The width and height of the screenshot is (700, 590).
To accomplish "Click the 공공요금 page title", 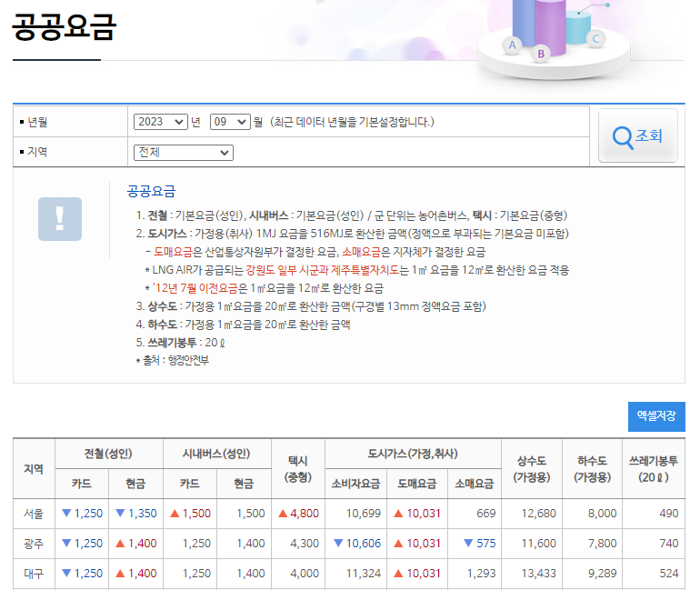I will point(64,26).
